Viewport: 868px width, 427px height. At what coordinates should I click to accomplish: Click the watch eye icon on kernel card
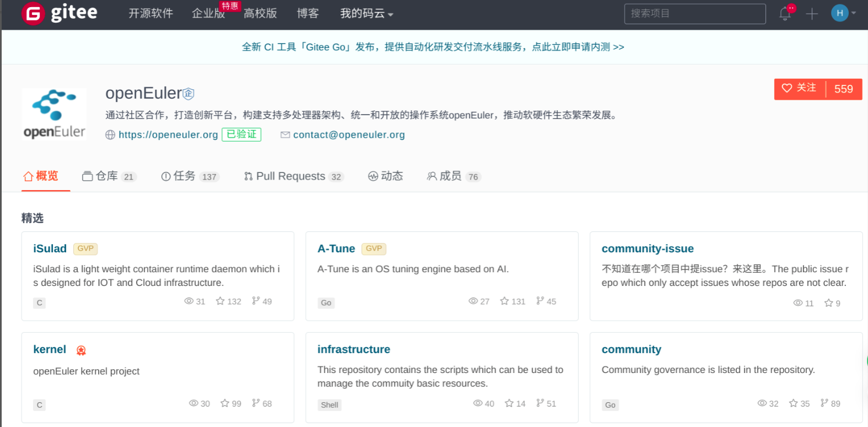[194, 403]
